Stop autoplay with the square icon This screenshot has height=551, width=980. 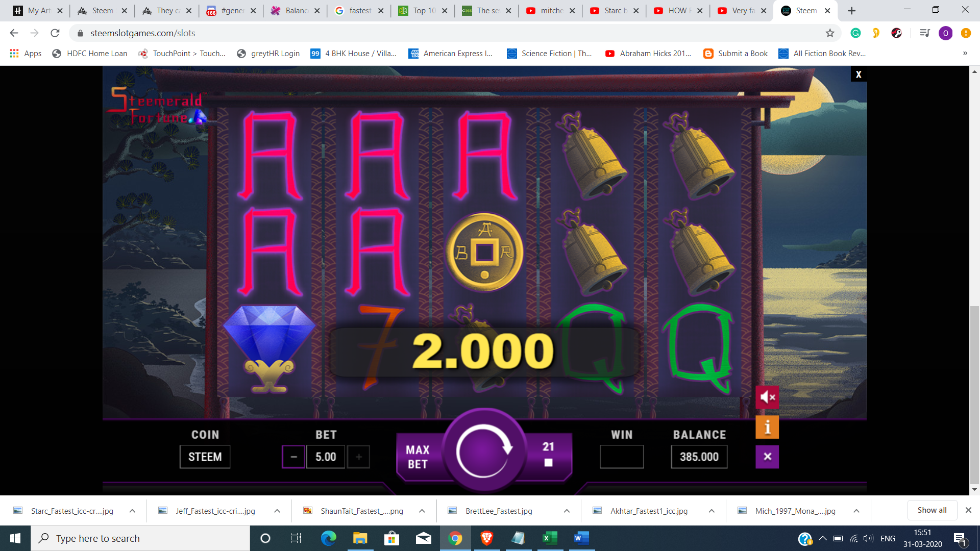pos(548,463)
